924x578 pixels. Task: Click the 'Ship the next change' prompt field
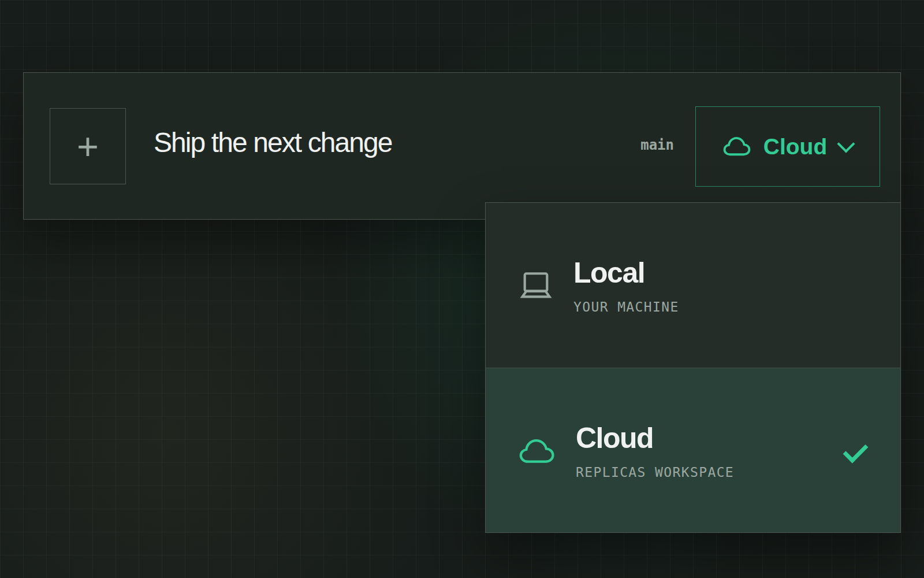tap(273, 143)
